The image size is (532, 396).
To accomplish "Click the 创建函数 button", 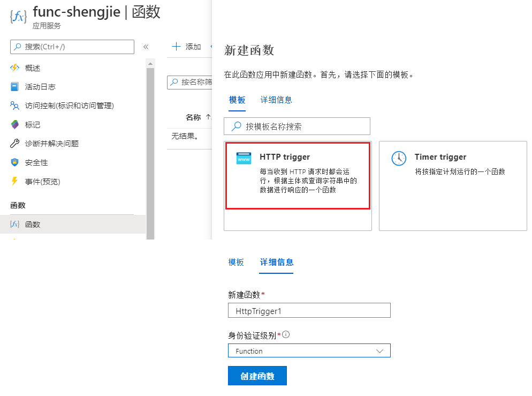I will (257, 376).
